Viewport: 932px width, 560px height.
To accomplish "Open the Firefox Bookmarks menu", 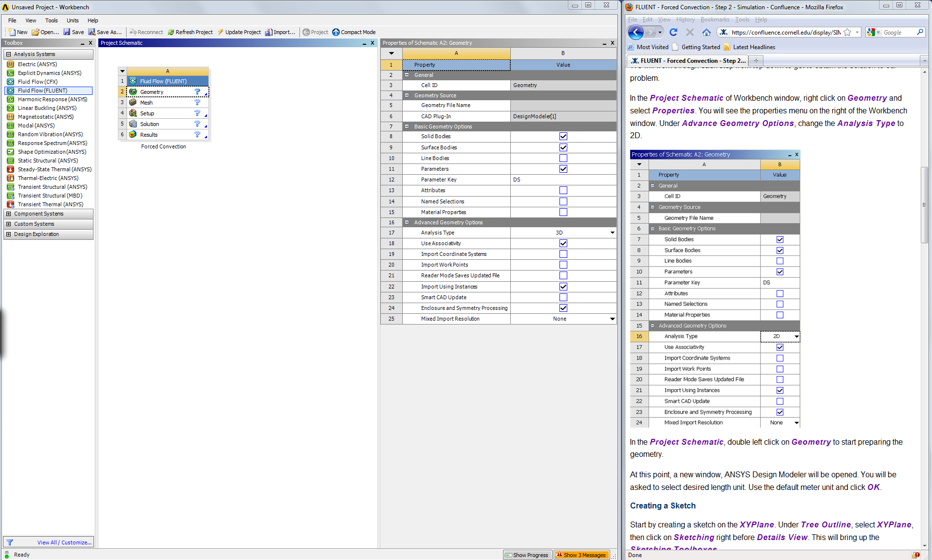I will (x=715, y=19).
